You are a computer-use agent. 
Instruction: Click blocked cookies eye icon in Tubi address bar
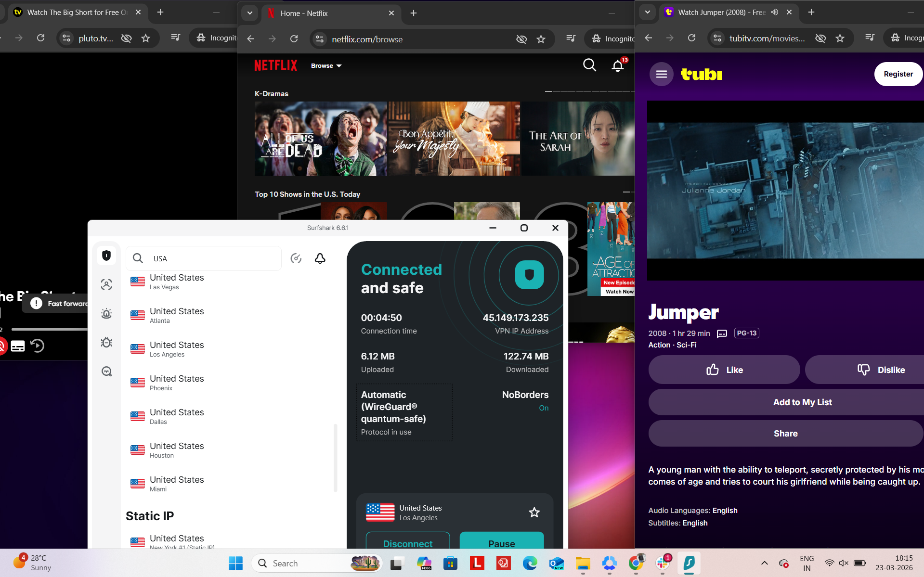820,38
